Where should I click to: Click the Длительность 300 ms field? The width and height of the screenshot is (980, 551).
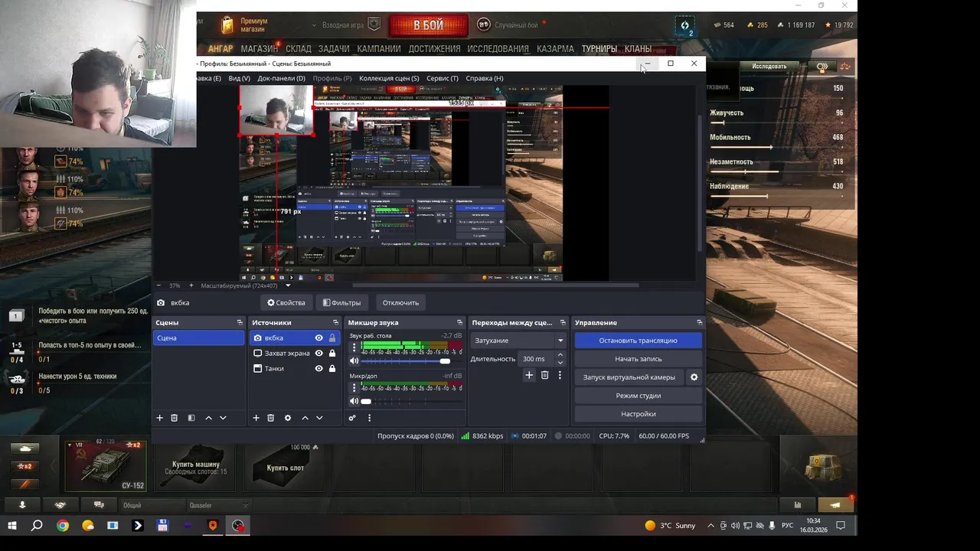pyautogui.click(x=536, y=359)
